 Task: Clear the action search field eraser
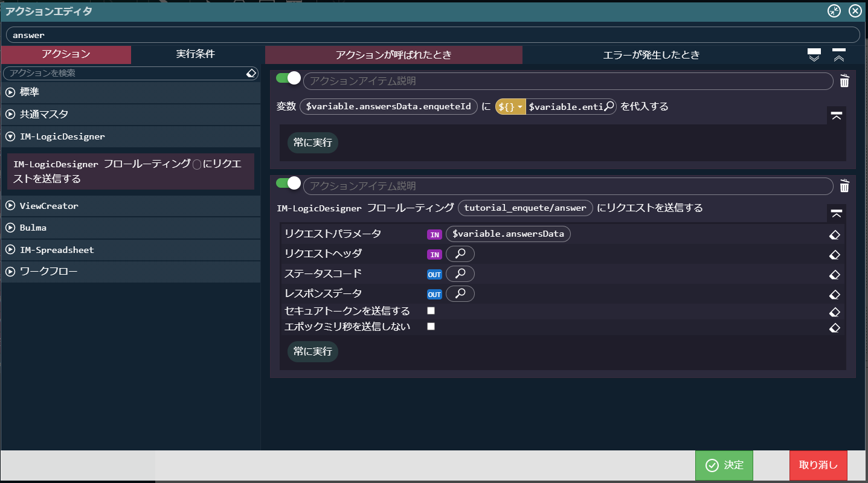coord(252,73)
